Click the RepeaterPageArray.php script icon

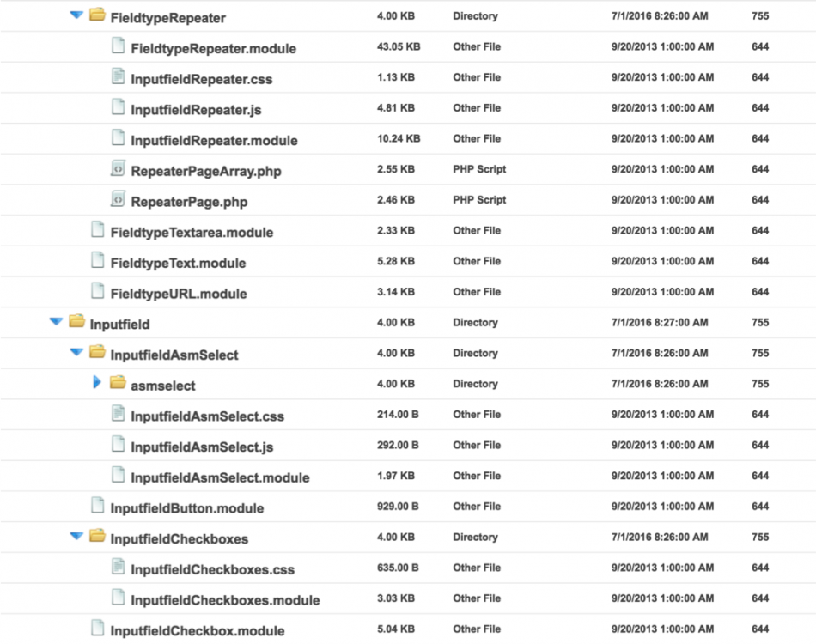[x=118, y=169]
